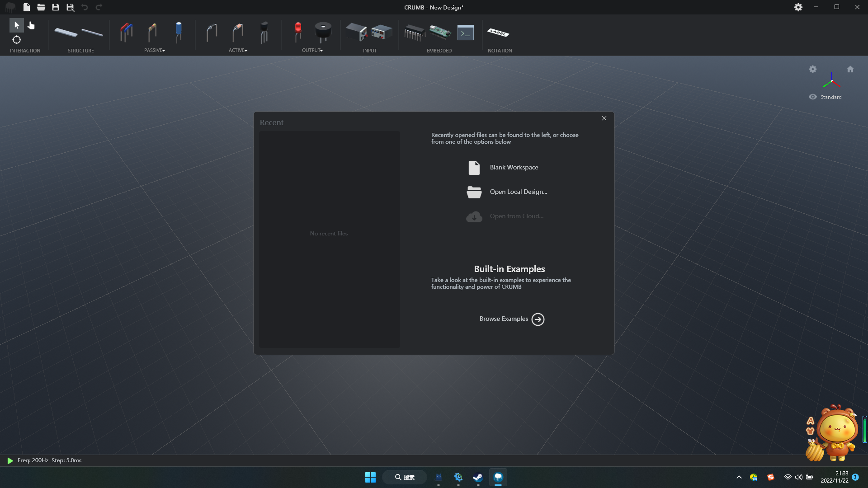Open the terminal console tool
This screenshot has height=488, width=868.
point(465,33)
